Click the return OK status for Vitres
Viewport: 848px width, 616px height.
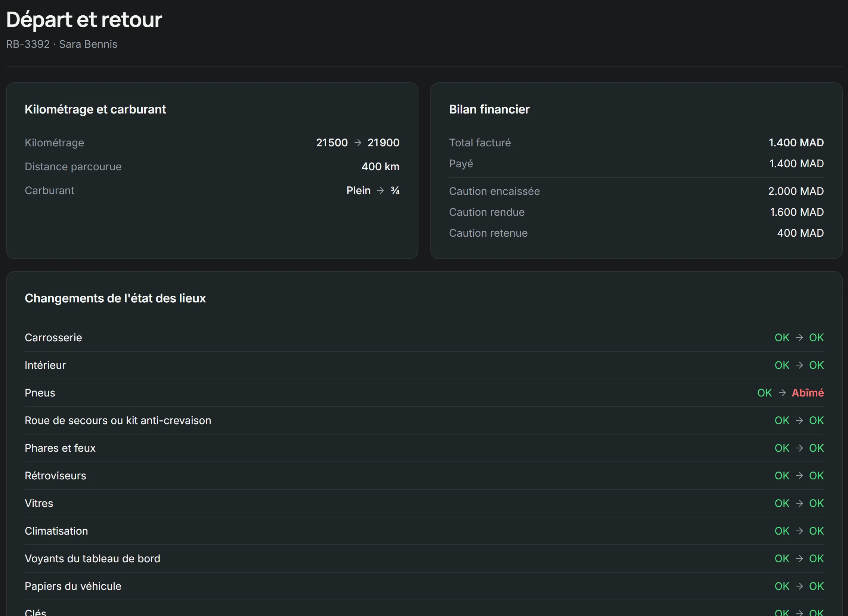pos(816,504)
